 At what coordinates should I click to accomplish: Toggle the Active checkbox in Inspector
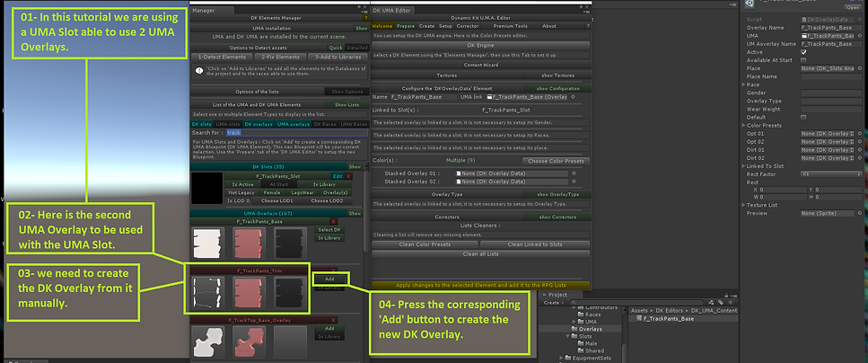pos(803,52)
